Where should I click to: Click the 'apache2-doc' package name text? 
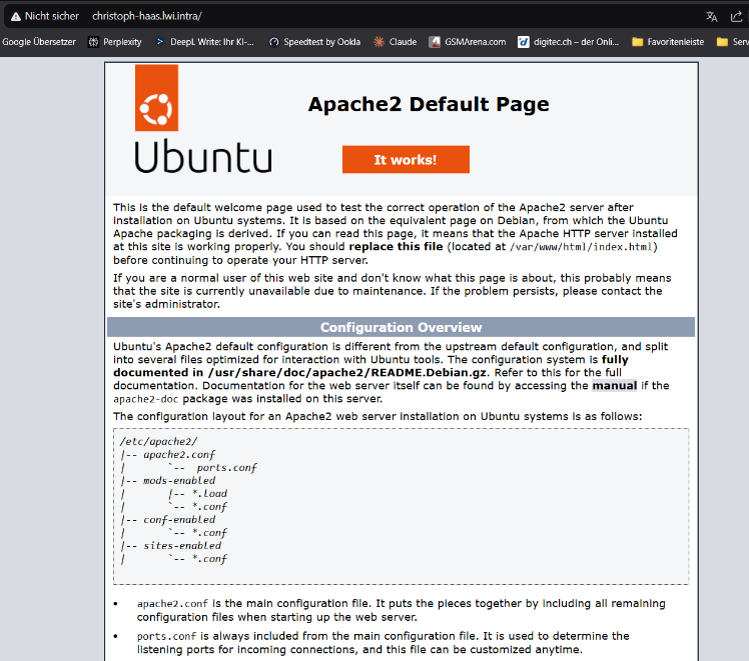pyautogui.click(x=146, y=399)
